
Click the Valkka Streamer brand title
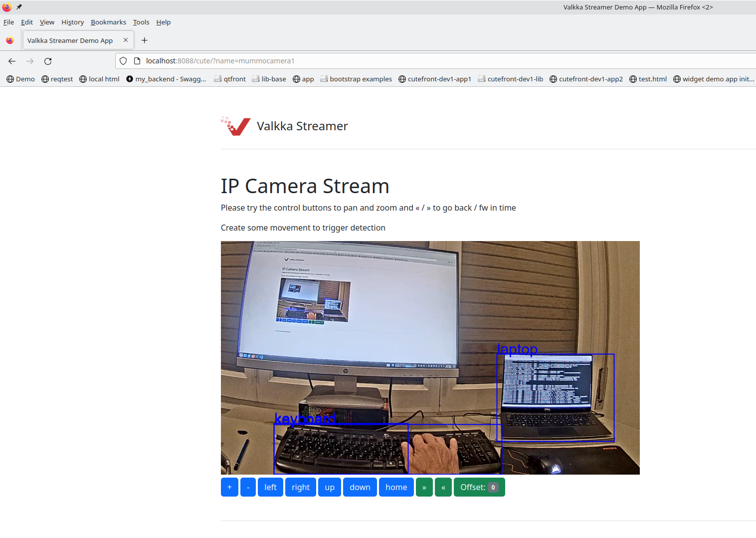302,126
